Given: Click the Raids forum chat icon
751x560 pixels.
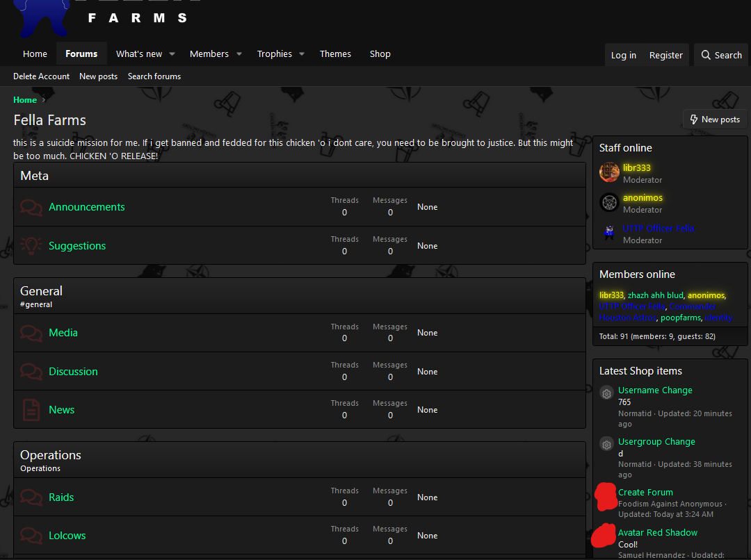Looking at the screenshot, I should click(31, 497).
